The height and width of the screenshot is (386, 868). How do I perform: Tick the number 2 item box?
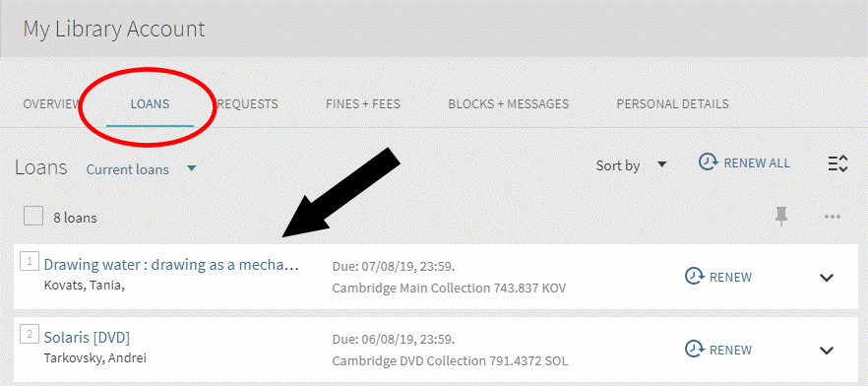coord(29,334)
